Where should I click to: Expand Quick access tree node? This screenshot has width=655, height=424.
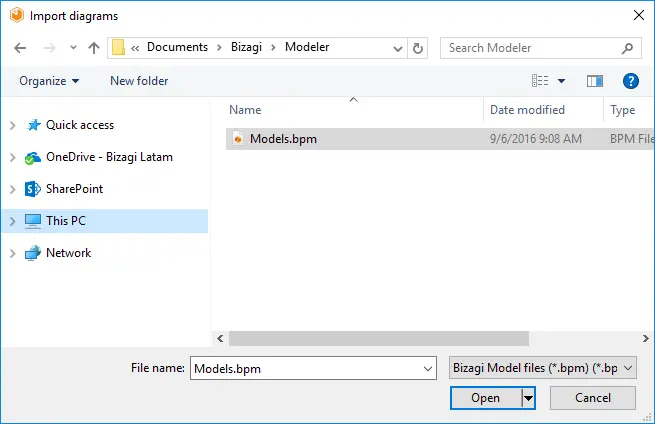[13, 125]
